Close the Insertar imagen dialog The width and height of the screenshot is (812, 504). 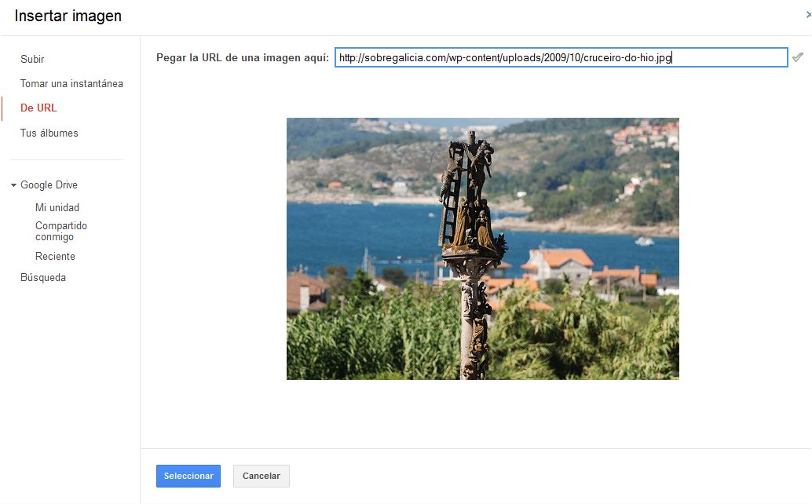point(809,16)
